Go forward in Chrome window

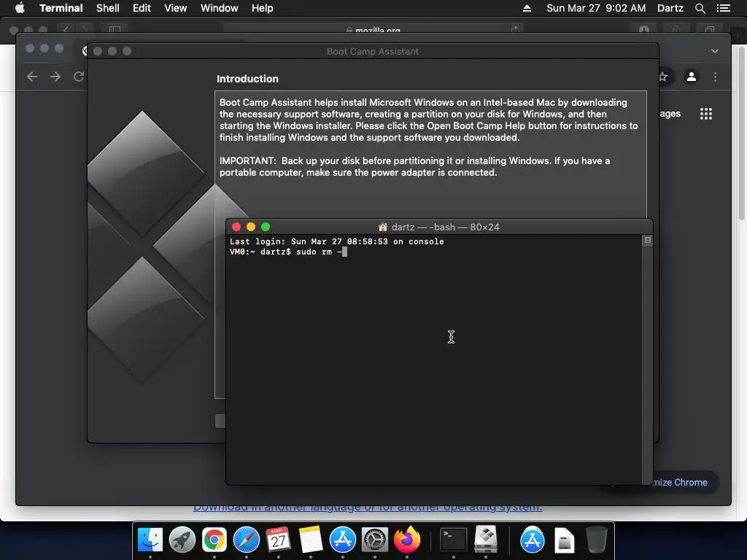coord(55,77)
